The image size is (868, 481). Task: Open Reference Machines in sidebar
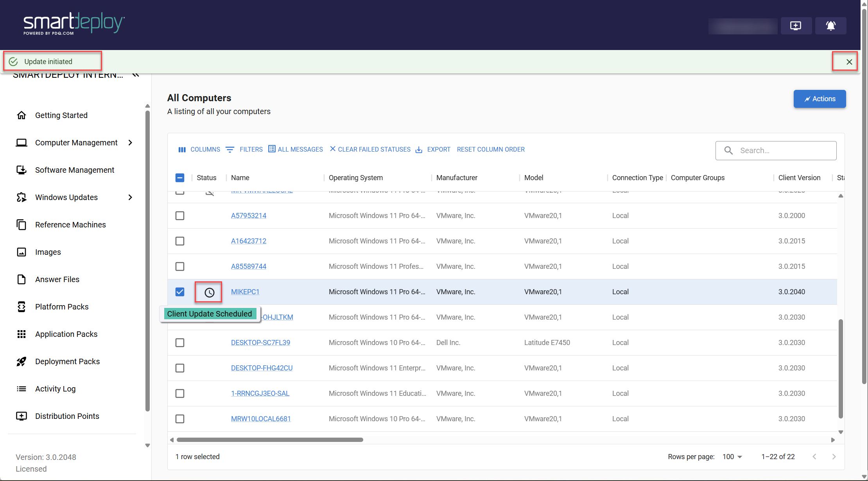(x=70, y=225)
